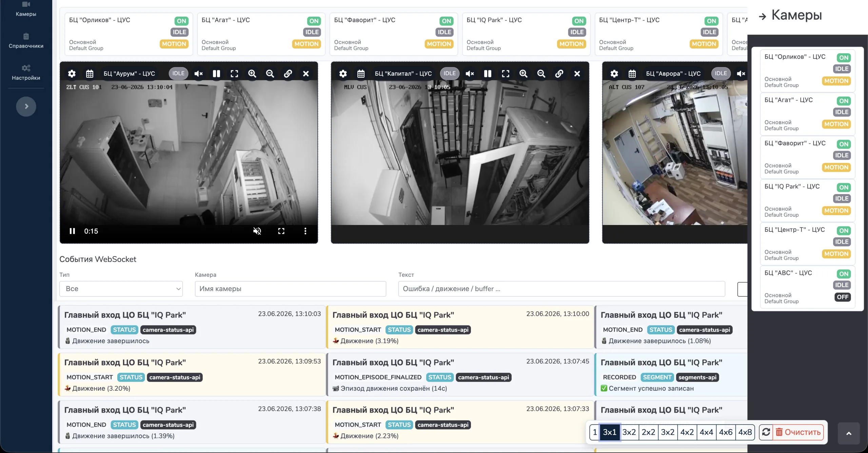Select the 4x8 grid layout
This screenshot has height=453, width=868.
click(x=745, y=432)
